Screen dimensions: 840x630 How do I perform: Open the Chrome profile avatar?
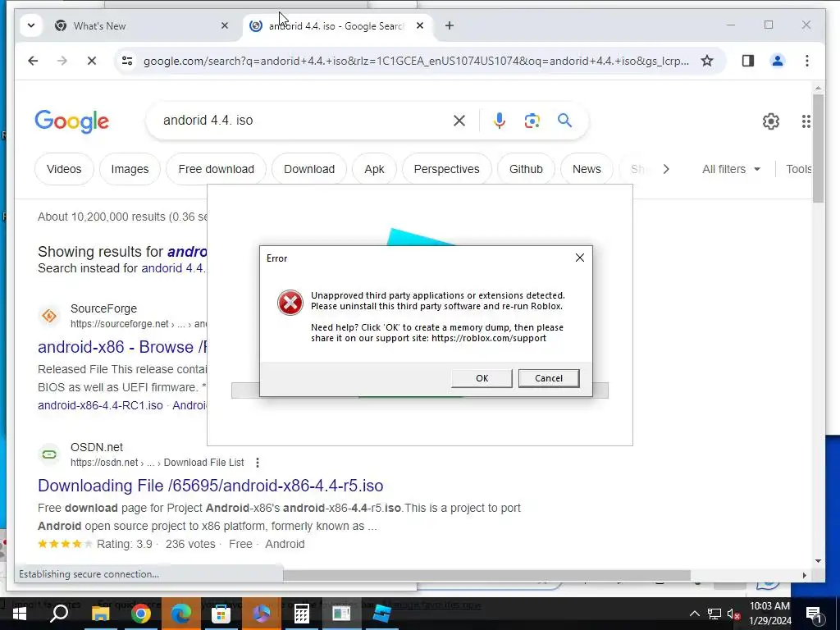pos(778,61)
